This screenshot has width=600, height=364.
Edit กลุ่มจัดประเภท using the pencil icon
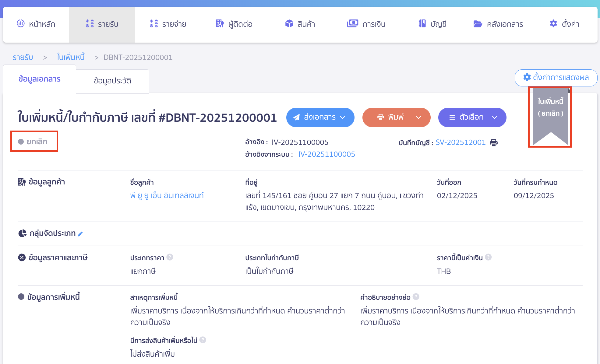(x=80, y=234)
